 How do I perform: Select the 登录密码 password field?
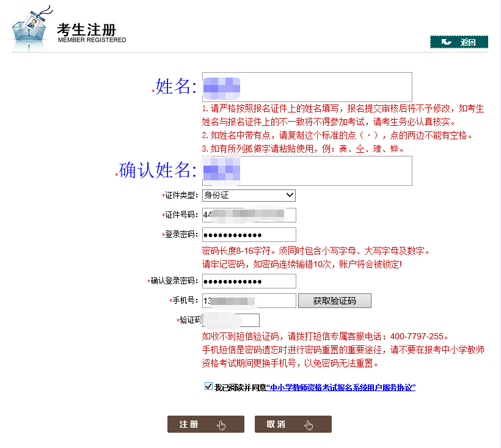[x=249, y=235]
